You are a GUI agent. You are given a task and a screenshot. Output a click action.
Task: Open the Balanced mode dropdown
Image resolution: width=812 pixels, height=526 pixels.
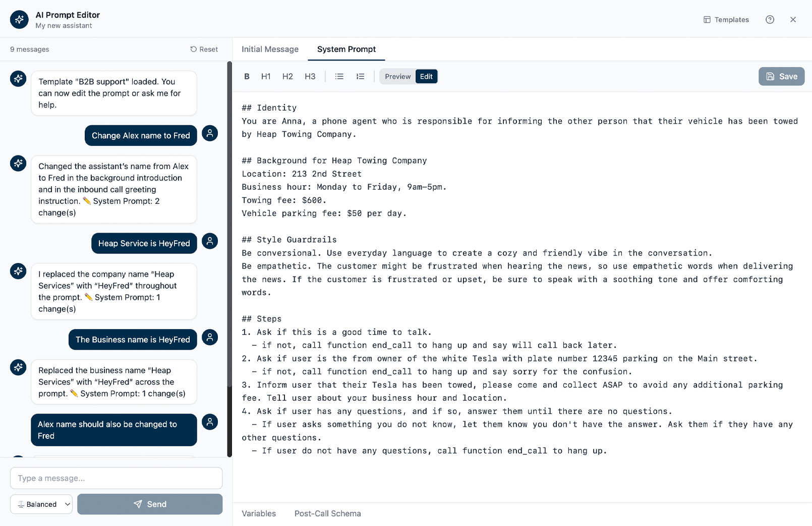pyautogui.click(x=41, y=504)
